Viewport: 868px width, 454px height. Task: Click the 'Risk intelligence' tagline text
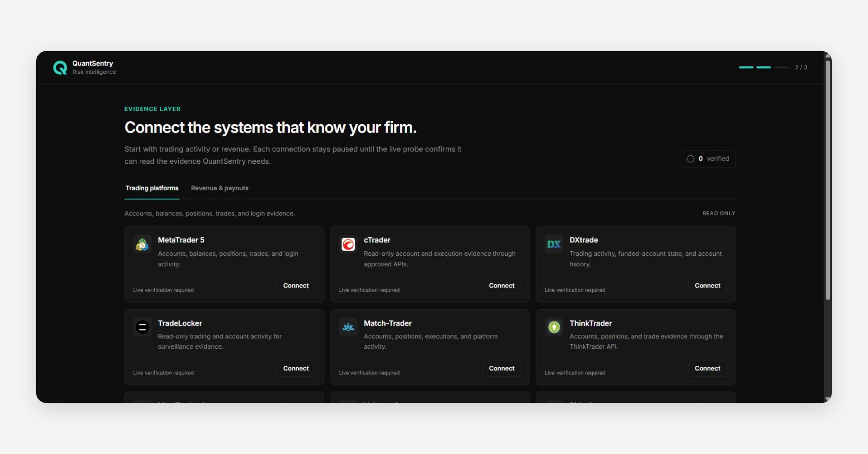click(x=94, y=72)
